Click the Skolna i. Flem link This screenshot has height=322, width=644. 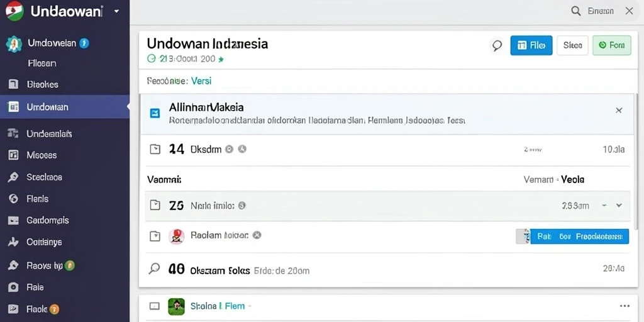coord(218,306)
